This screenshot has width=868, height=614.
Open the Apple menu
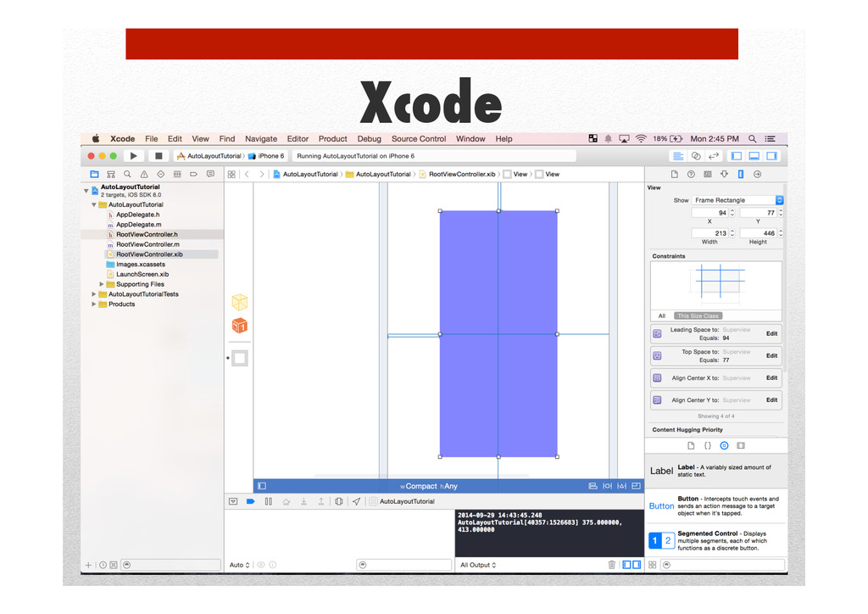point(96,138)
